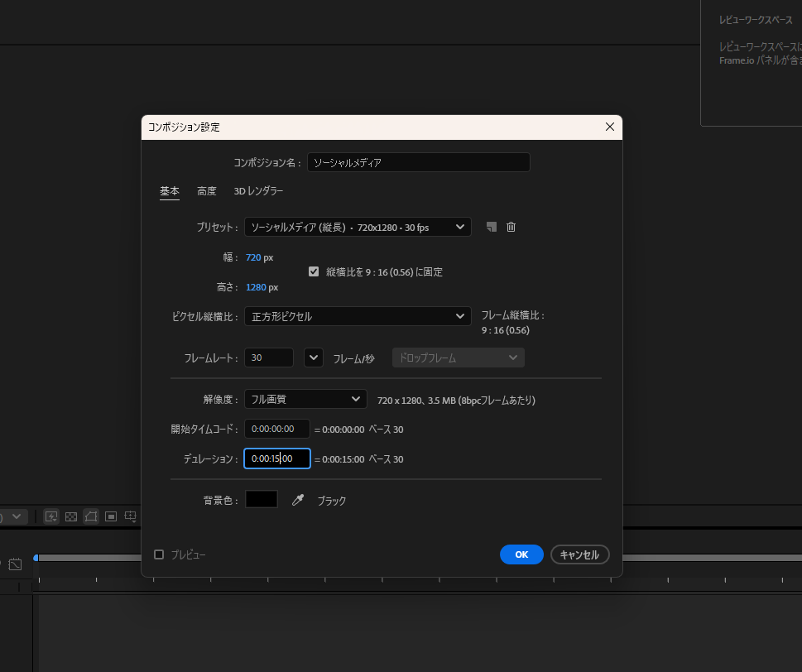Switch to the 3D レンダラー tab
The width and height of the screenshot is (802, 672).
(x=258, y=191)
